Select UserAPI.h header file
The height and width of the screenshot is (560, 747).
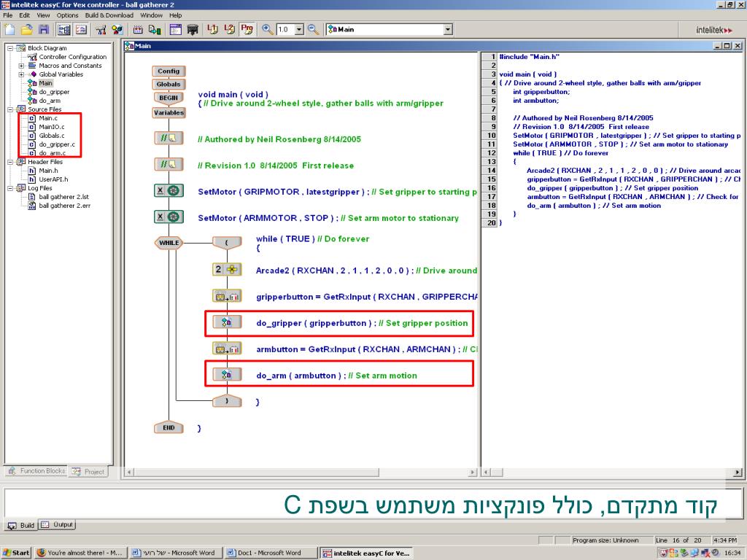point(53,179)
